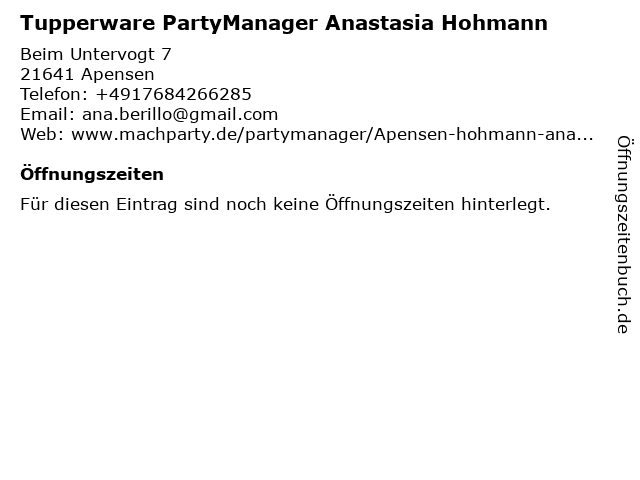Select the street address Beim Untervogt 7

click(96, 54)
